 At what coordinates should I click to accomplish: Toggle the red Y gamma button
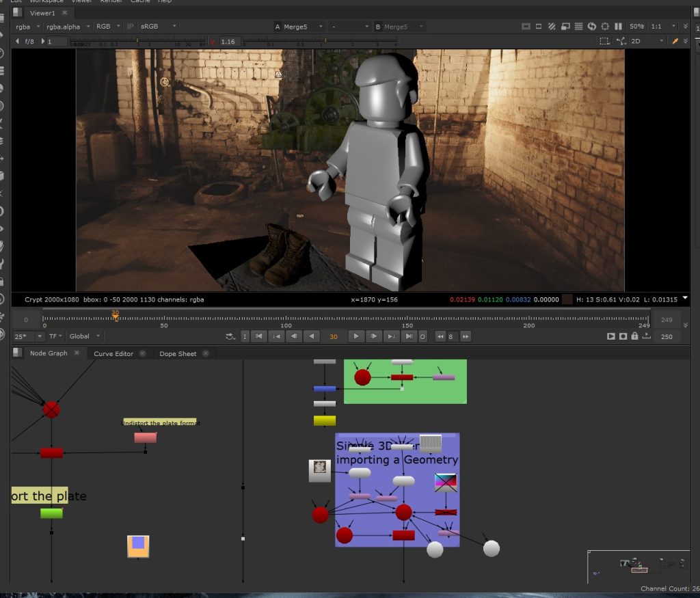point(213,42)
